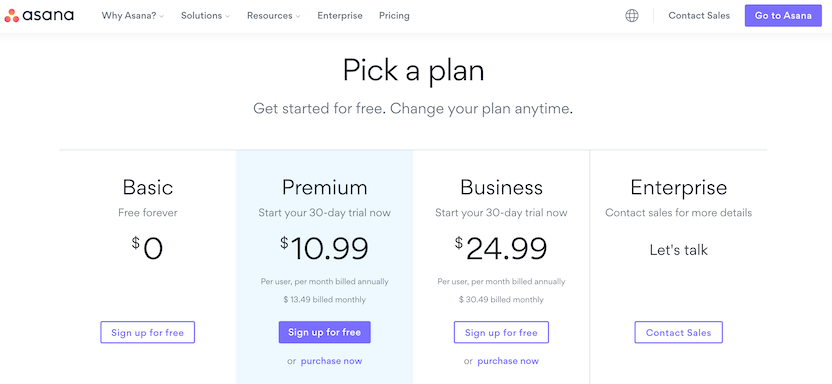Click purchase now under Business
Viewport: 832px width, 384px height.
[508, 361]
